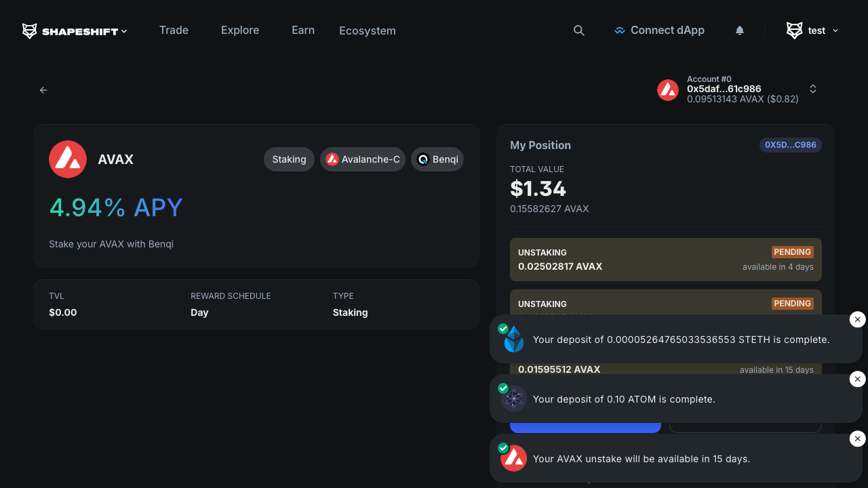
Task: Click the 0X5D...C986 address badge
Action: 790,145
